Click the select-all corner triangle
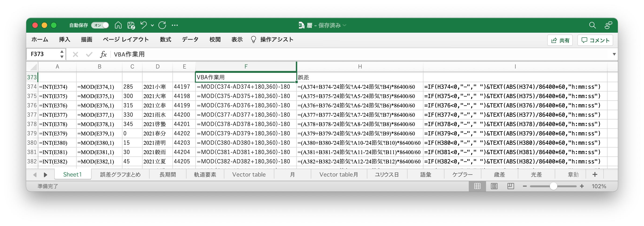644x226 pixels. click(x=34, y=67)
